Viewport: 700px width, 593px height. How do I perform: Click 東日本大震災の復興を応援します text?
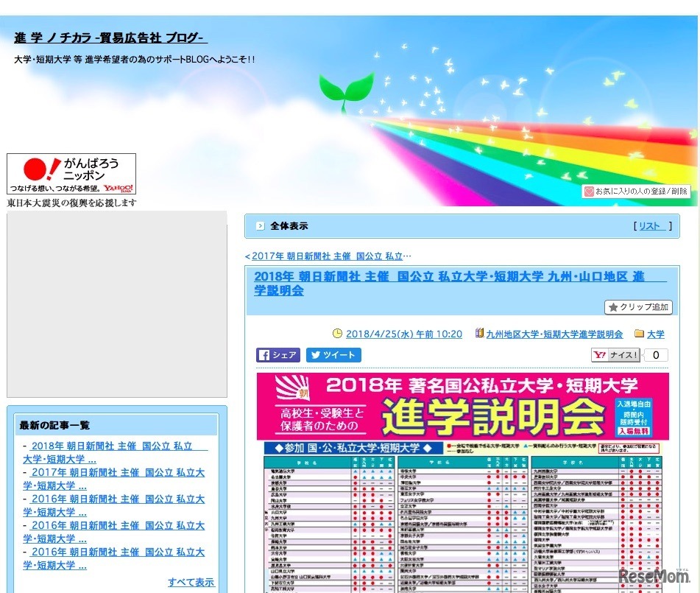(72, 203)
